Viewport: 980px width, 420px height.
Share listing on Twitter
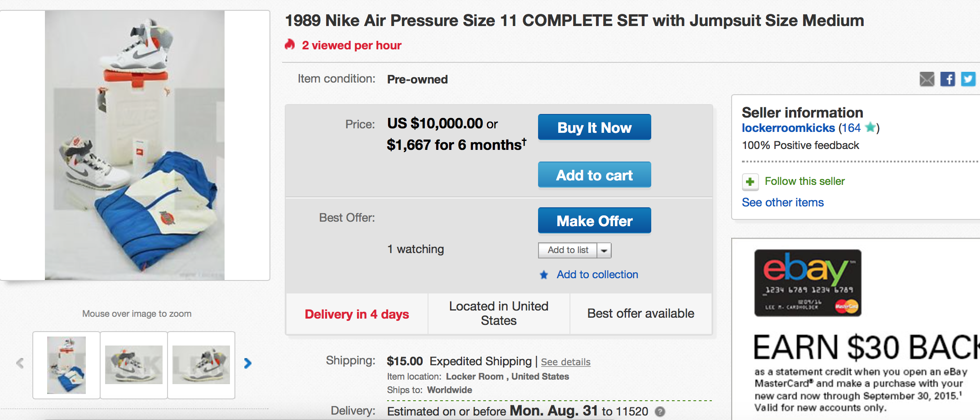point(968,79)
